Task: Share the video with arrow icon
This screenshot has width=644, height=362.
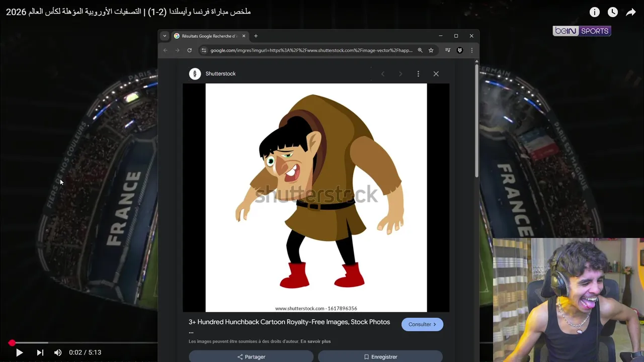Action: [631, 12]
